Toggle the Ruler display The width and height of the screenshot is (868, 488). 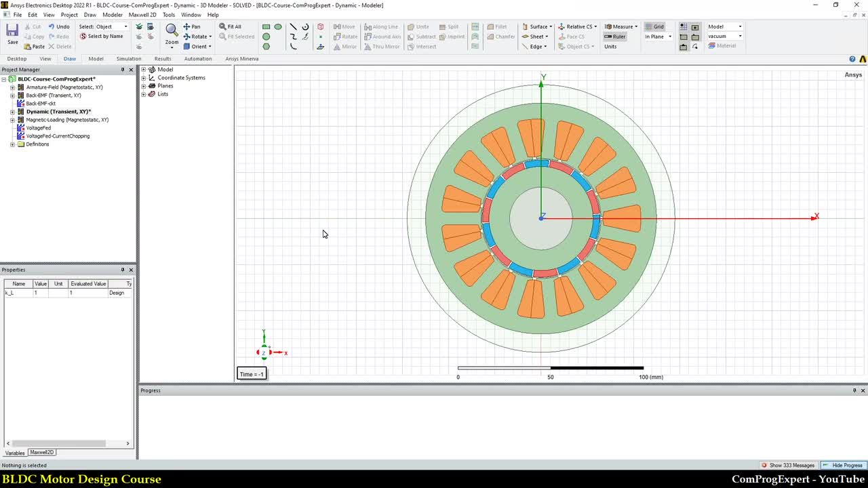point(615,37)
